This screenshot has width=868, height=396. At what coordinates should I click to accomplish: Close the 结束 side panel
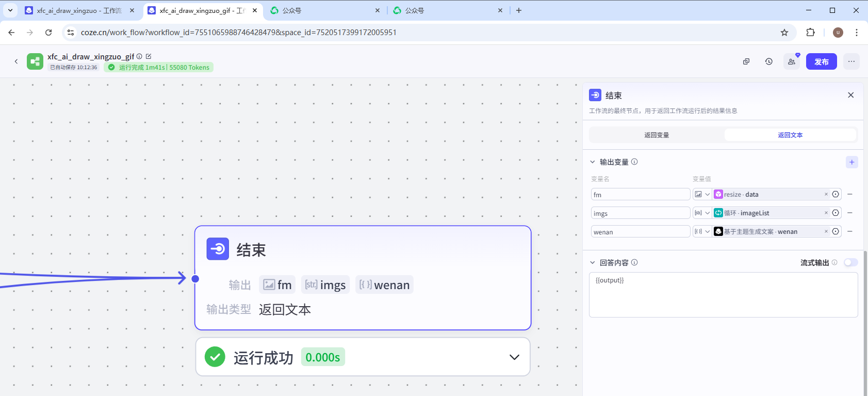coord(851,95)
